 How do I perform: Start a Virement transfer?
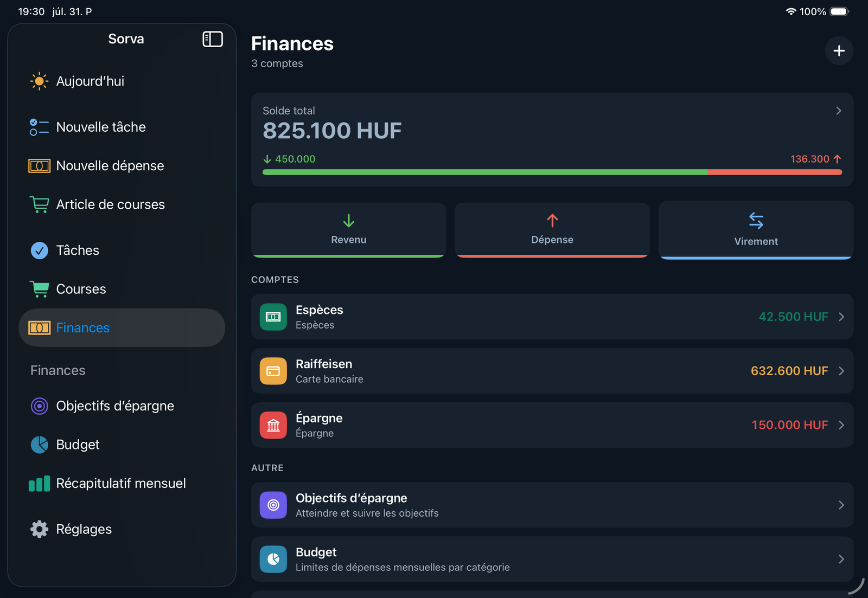pos(756,230)
